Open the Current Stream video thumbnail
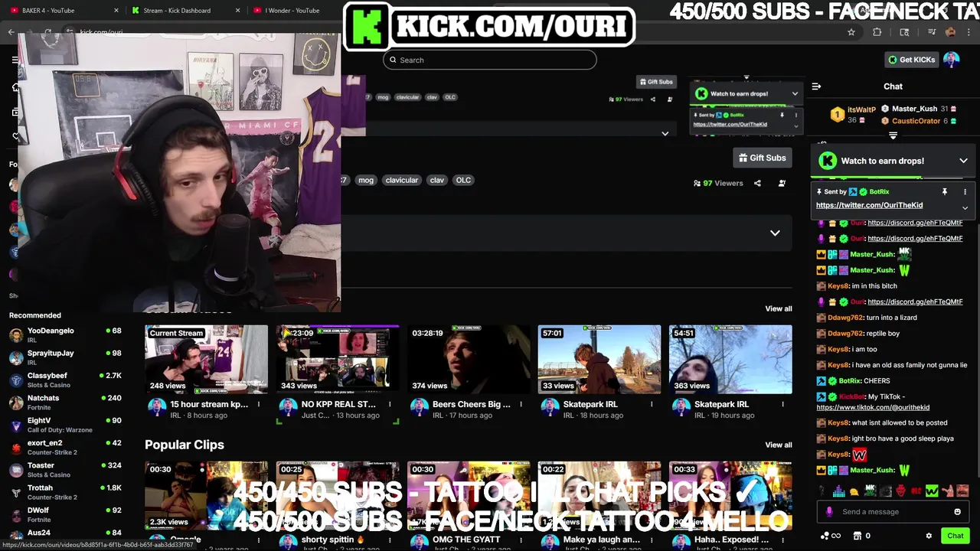Screen dimensions: 980x551 [207, 359]
